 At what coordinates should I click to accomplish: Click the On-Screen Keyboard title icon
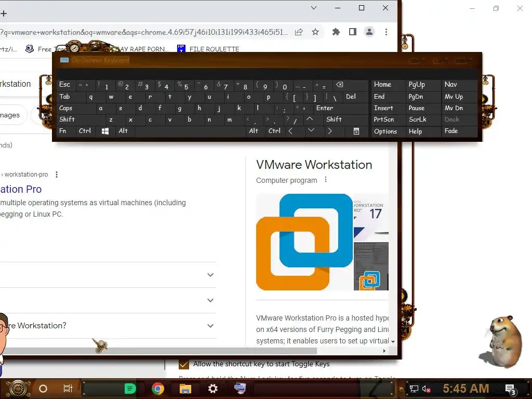pyautogui.click(x=64, y=60)
